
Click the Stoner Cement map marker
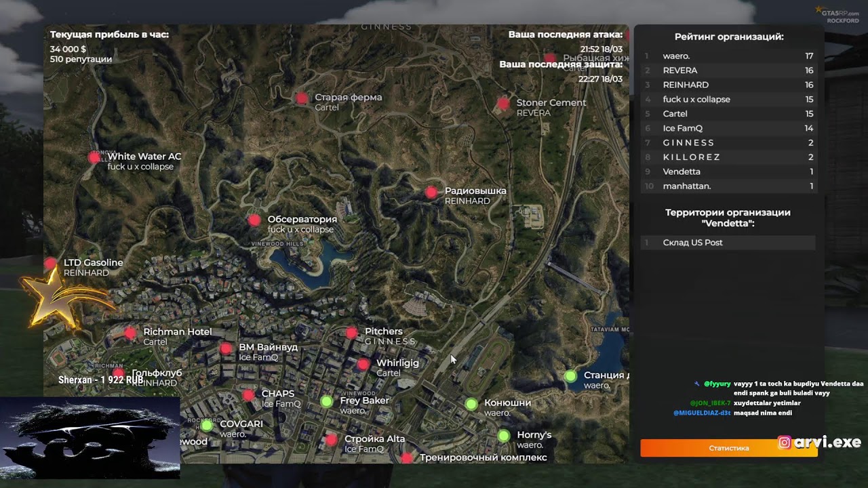point(503,104)
